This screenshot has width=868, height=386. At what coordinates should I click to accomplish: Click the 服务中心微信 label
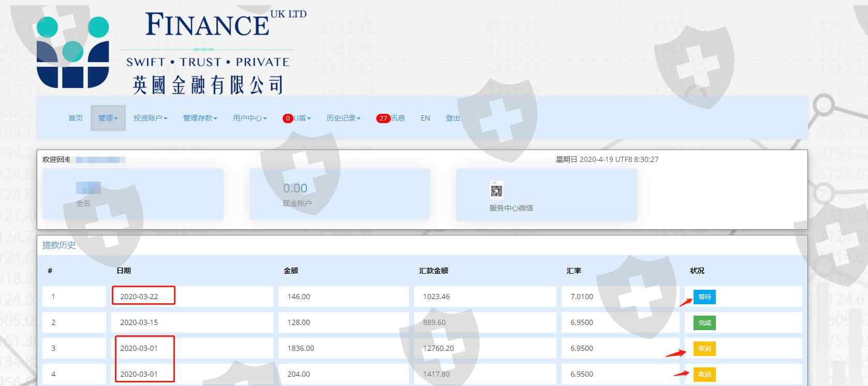tap(511, 208)
